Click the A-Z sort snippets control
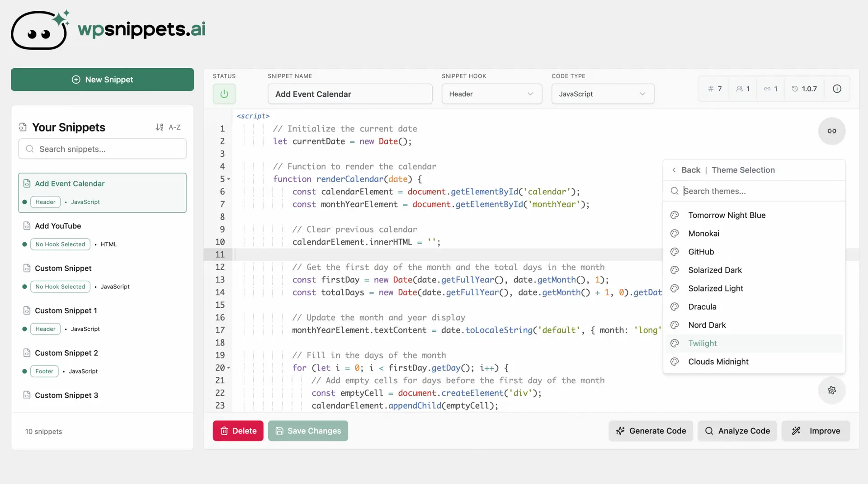 168,127
